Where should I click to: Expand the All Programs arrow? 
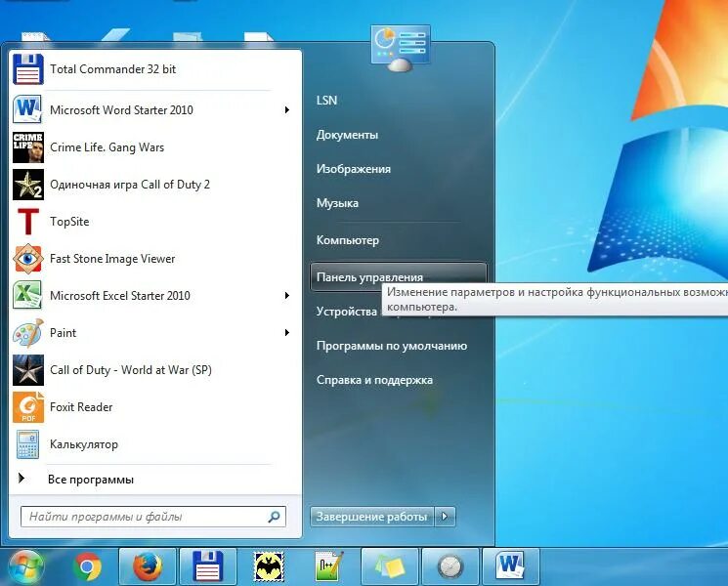pos(21,479)
